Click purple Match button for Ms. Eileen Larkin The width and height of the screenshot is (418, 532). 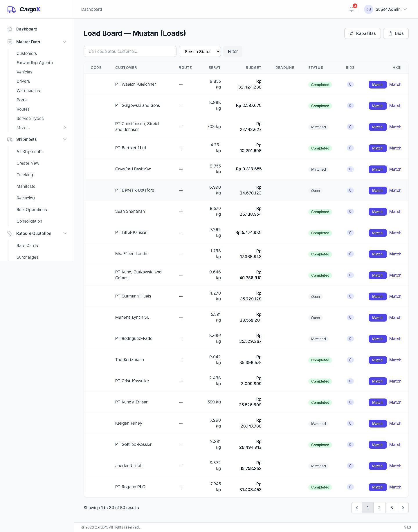tap(378, 254)
